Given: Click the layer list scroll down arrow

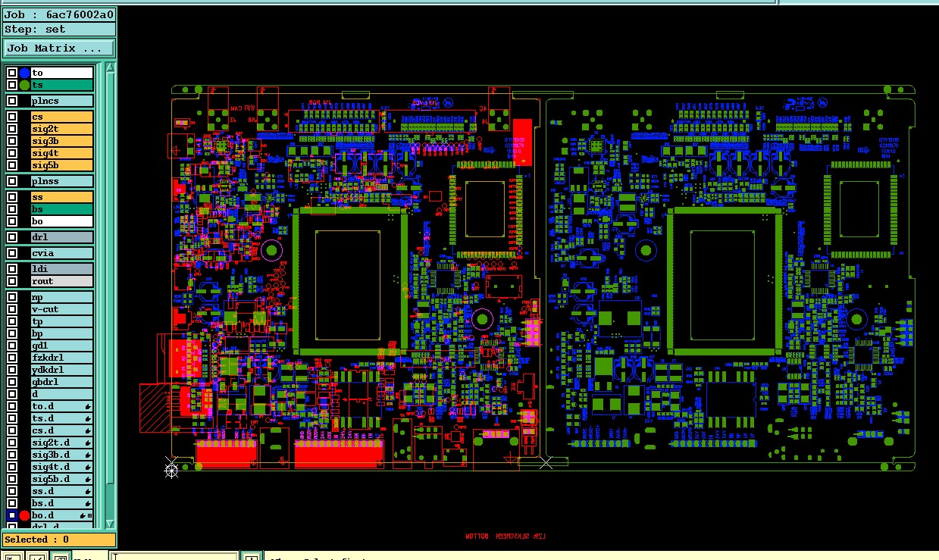Looking at the screenshot, I should (x=110, y=523).
